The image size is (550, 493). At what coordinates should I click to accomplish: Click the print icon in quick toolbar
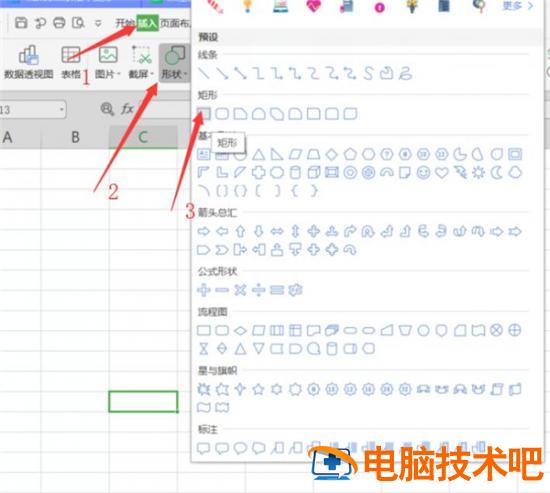pyautogui.click(x=59, y=23)
